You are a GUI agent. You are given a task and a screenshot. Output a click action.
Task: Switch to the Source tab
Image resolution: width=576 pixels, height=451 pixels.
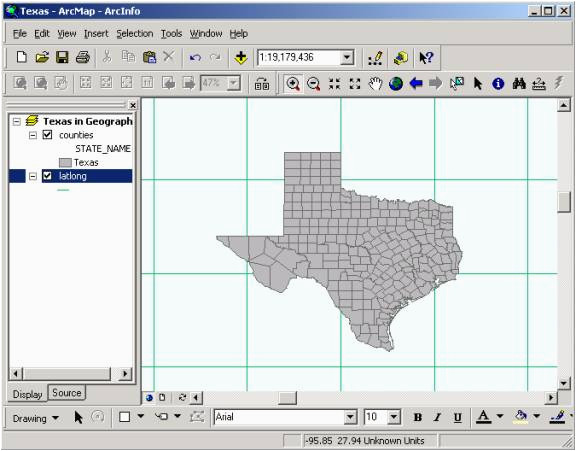[66, 393]
